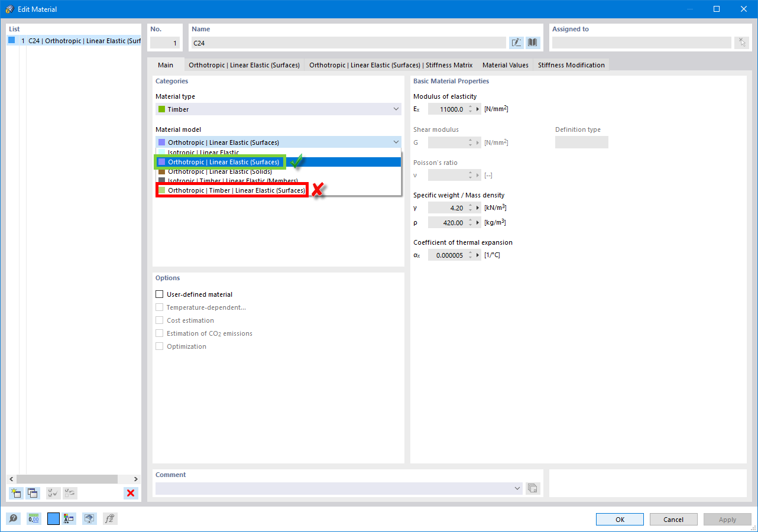
Task: Toggle the Cost estimation checkbox
Action: (159, 320)
